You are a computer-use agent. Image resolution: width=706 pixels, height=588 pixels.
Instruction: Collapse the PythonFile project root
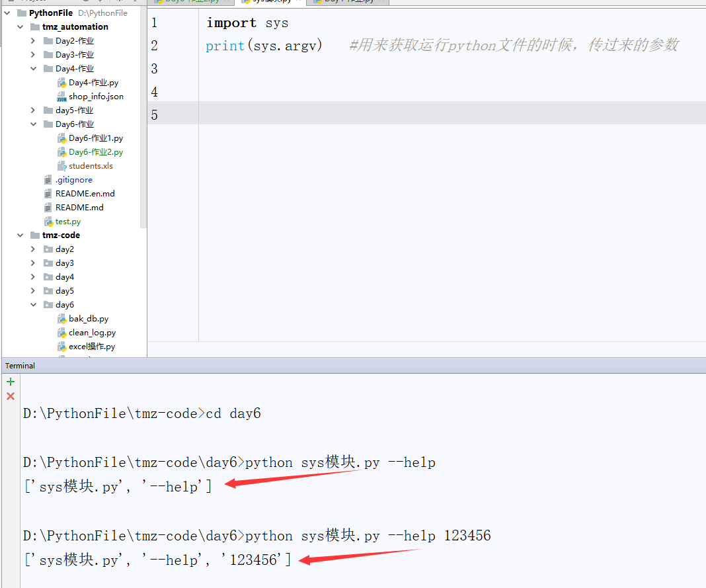coord(7,13)
